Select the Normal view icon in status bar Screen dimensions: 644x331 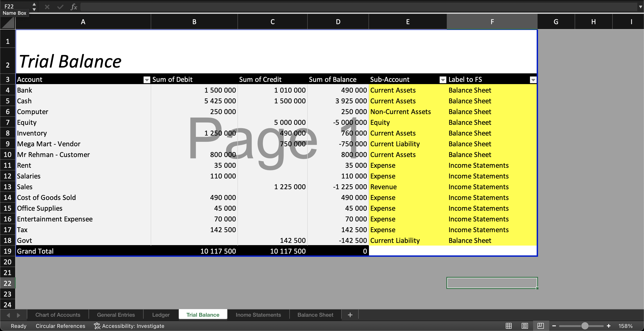pos(509,326)
